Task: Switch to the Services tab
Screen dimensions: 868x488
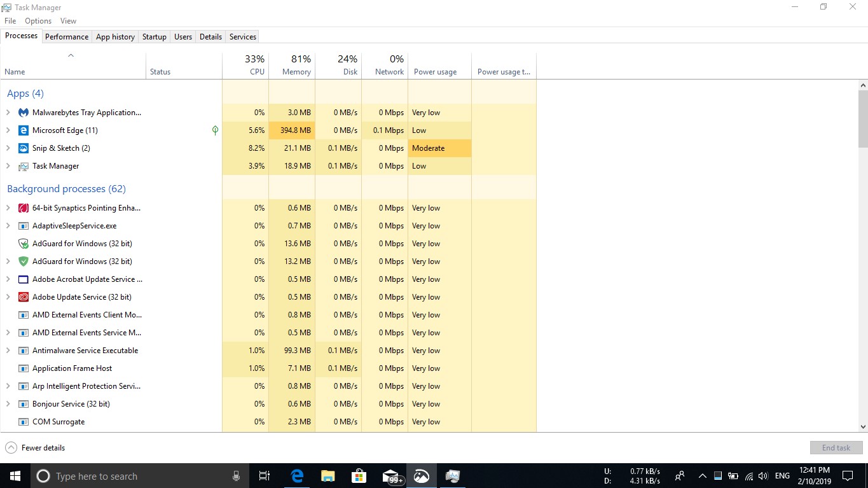Action: (243, 37)
